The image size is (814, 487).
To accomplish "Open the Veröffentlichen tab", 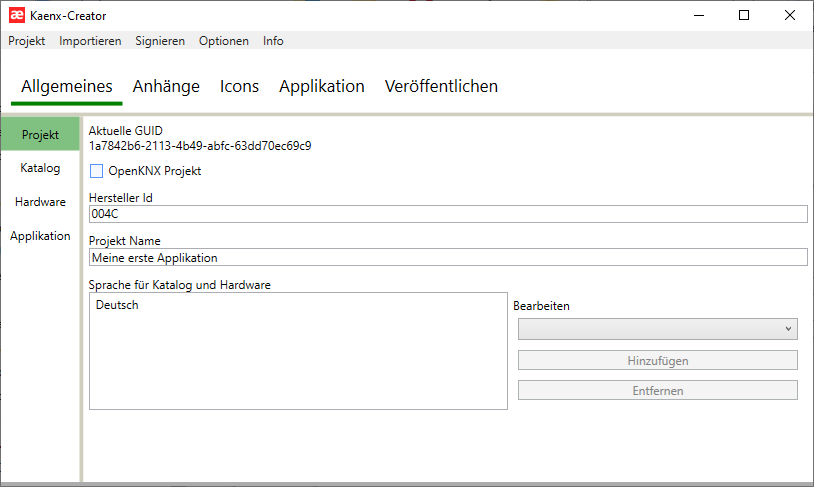I will click(441, 86).
